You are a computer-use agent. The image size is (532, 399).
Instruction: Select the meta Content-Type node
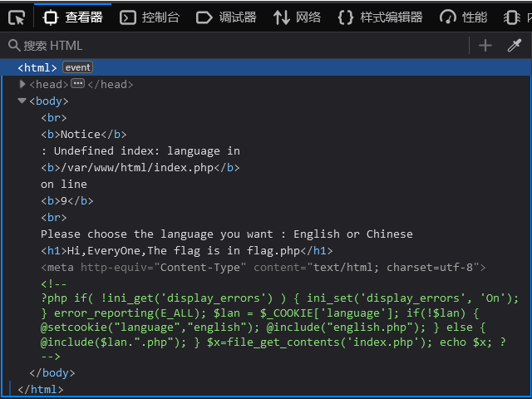tap(264, 268)
